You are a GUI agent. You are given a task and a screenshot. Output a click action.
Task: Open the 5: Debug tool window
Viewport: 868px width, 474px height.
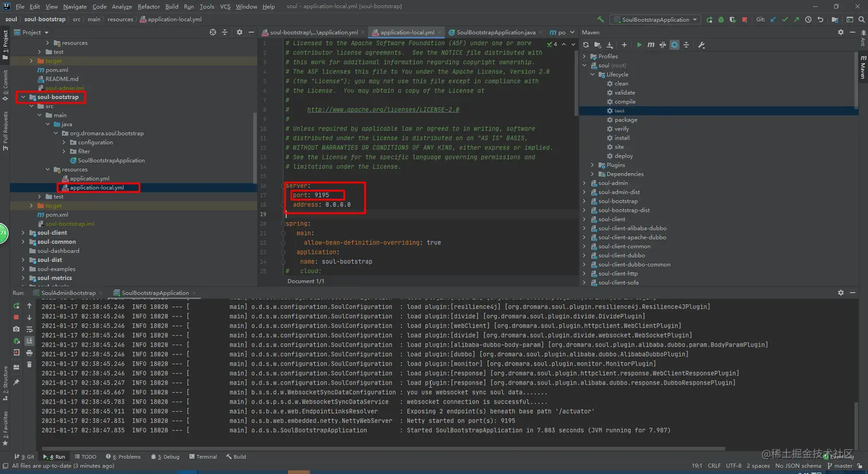tap(165, 457)
